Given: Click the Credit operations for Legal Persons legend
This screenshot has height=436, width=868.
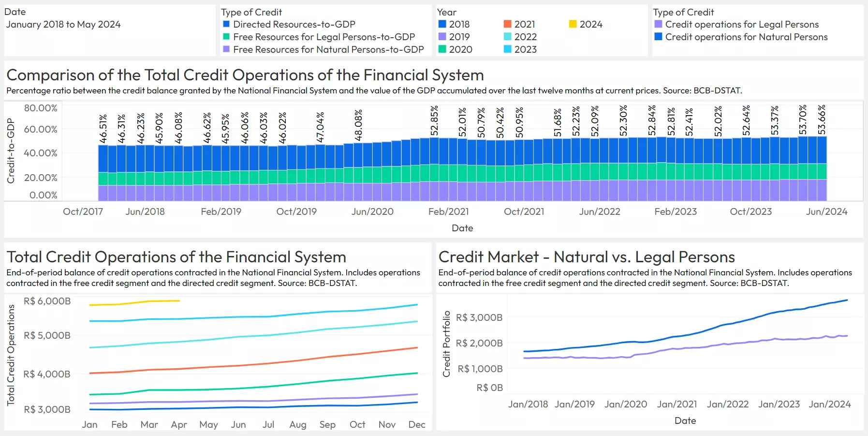Looking at the screenshot, I should pyautogui.click(x=659, y=24).
